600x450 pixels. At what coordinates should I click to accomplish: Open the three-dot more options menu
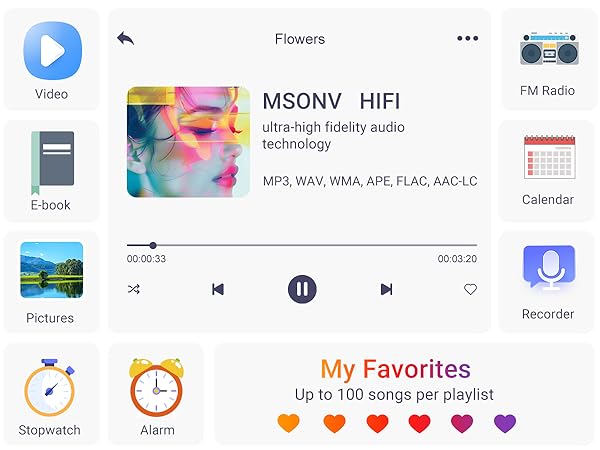[468, 38]
